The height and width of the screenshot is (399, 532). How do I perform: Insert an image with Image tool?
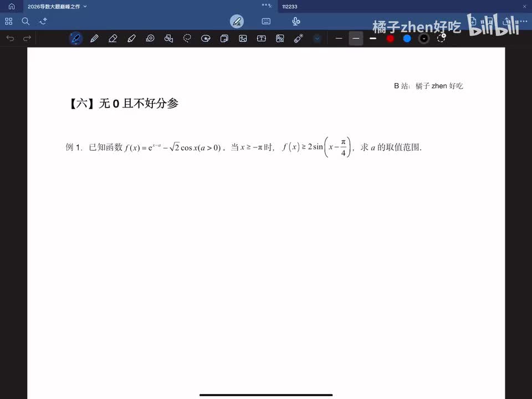coord(243,38)
